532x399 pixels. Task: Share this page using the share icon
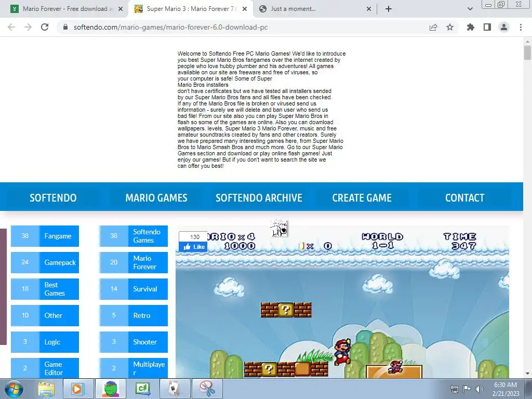433,27
